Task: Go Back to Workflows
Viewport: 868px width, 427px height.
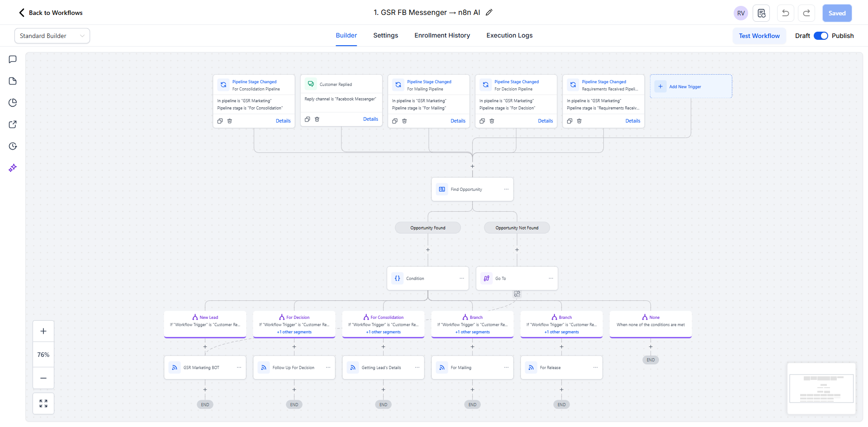Action: point(51,13)
